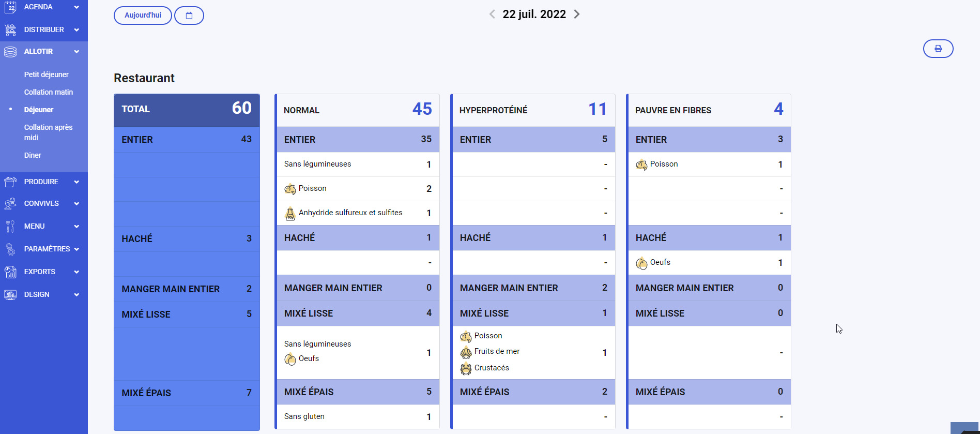Click the Design icon in sidebar
Image resolution: width=980 pixels, height=434 pixels.
pos(10,294)
